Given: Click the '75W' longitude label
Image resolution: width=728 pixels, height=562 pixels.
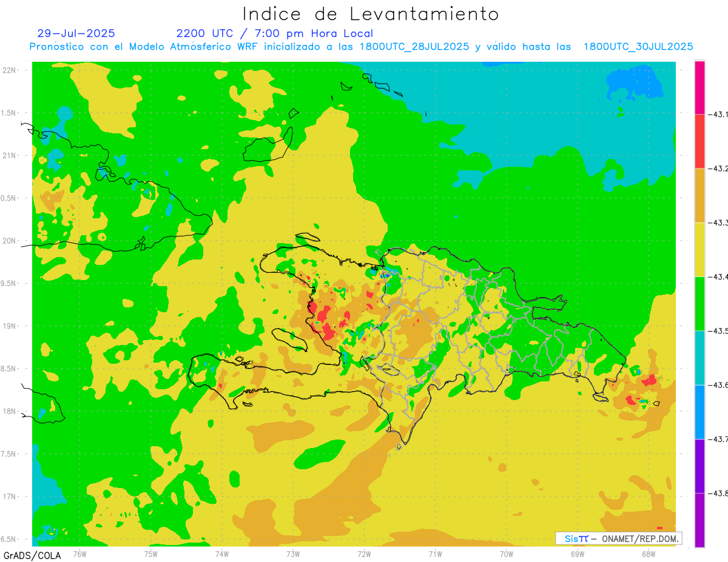Looking at the screenshot, I should 150,554.
